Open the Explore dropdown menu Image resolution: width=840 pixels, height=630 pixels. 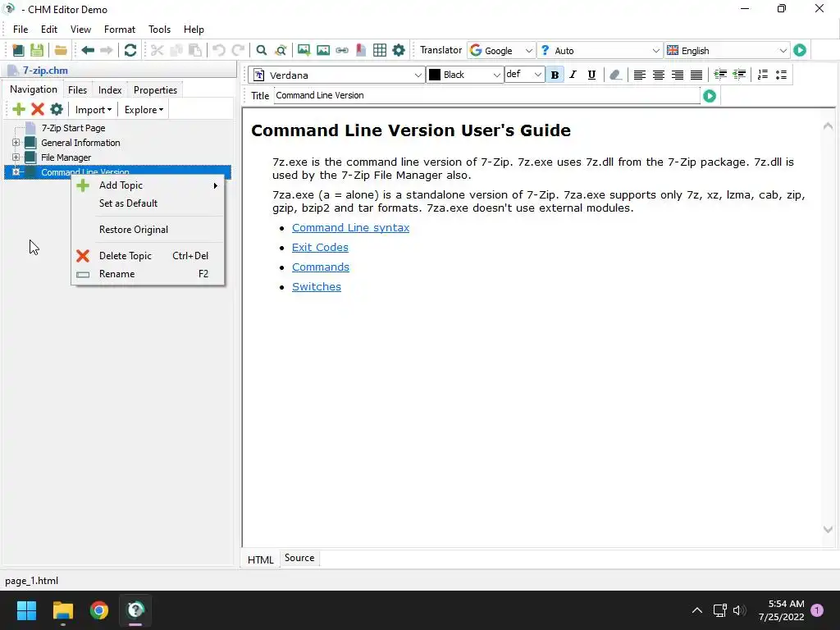[144, 110]
